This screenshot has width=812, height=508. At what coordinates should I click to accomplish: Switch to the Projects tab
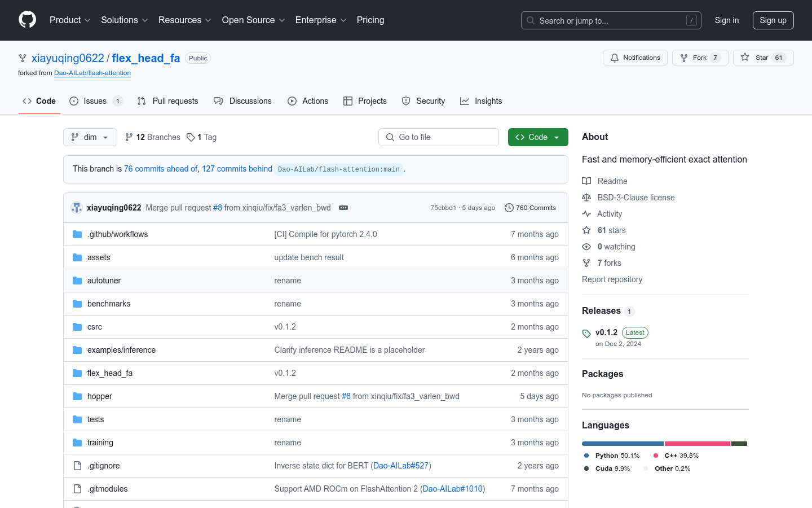pos(365,101)
